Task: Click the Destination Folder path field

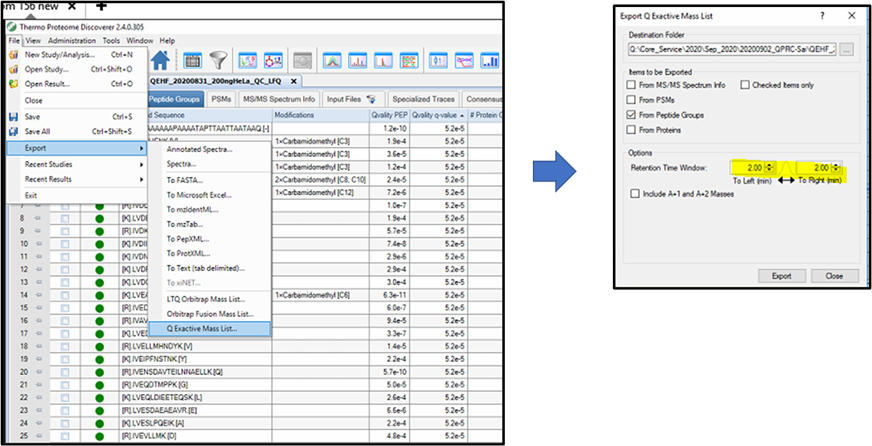Action: [x=732, y=49]
